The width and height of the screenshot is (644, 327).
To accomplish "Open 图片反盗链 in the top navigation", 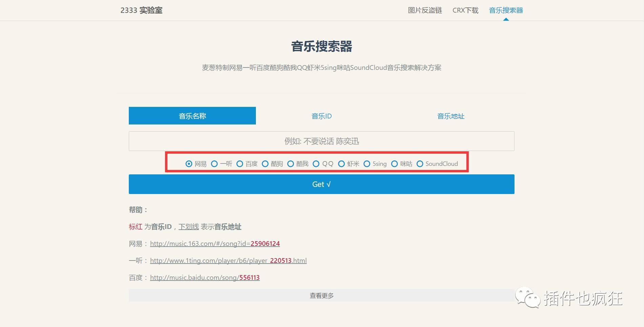I will [425, 10].
